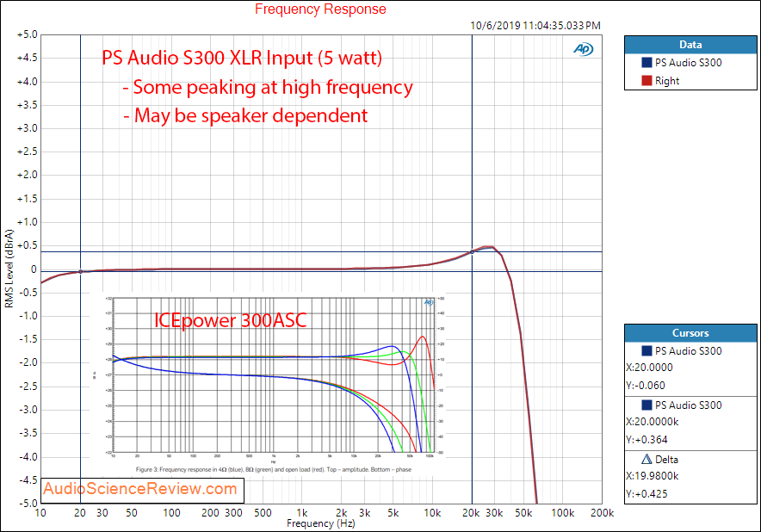This screenshot has width=761, height=532.
Task: Click the 100 tick label on frequency axis
Action: [171, 512]
